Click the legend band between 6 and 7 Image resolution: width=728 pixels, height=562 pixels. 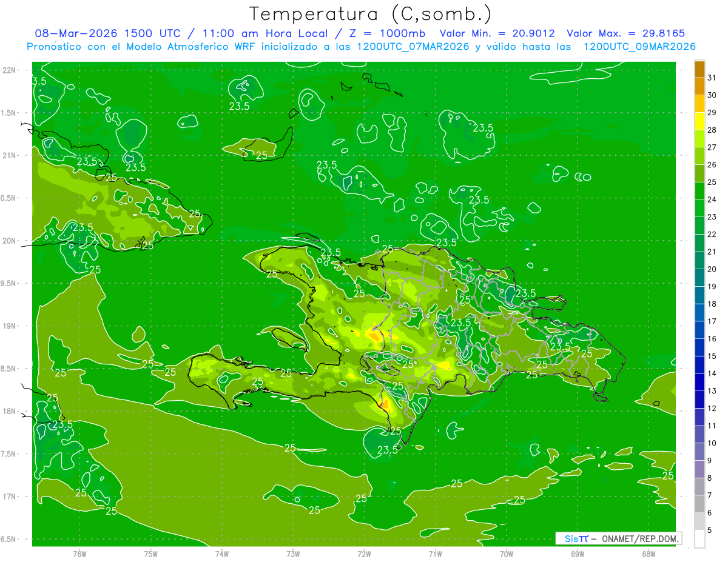point(699,504)
